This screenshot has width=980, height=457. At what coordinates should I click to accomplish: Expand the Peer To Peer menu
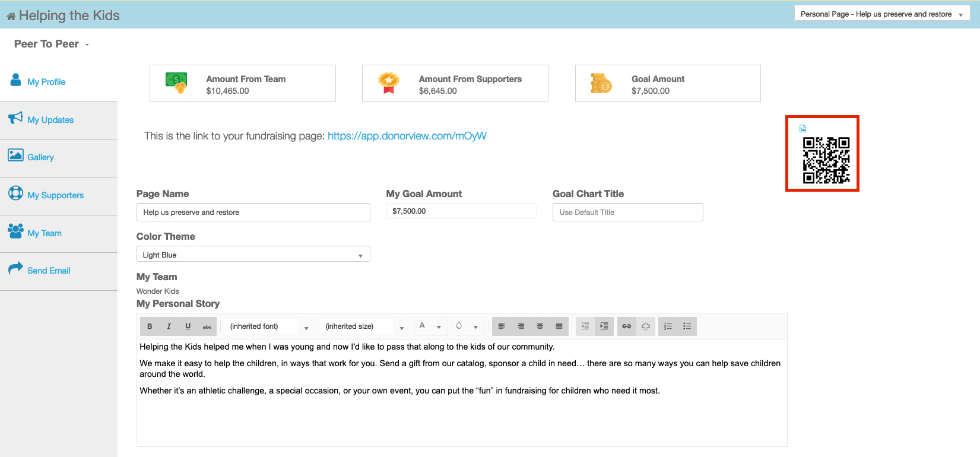coord(52,44)
